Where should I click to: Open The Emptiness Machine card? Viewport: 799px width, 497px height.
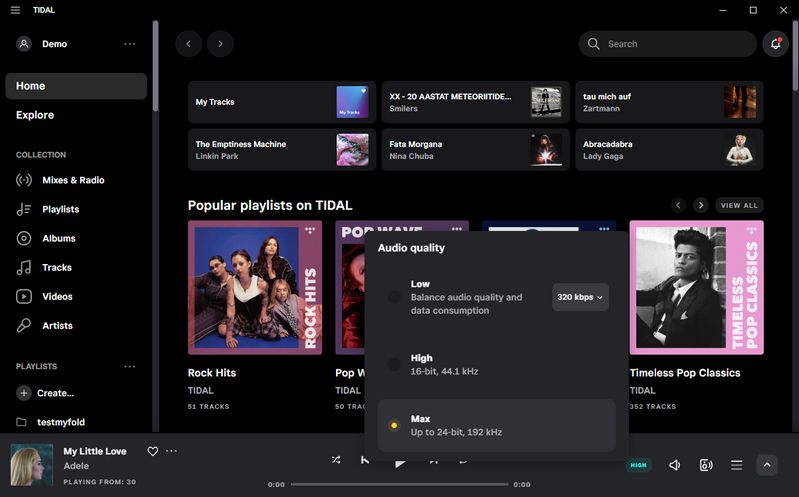tap(282, 150)
